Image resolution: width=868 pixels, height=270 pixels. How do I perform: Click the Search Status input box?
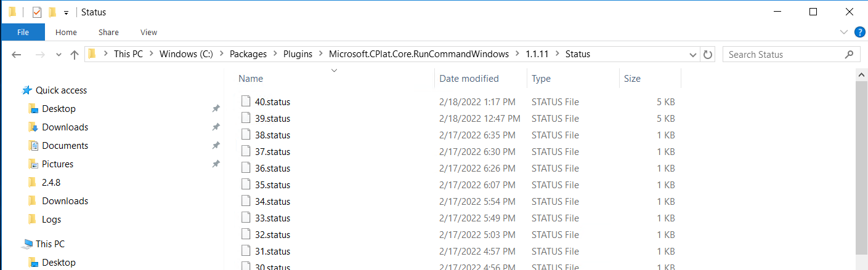(x=782, y=55)
